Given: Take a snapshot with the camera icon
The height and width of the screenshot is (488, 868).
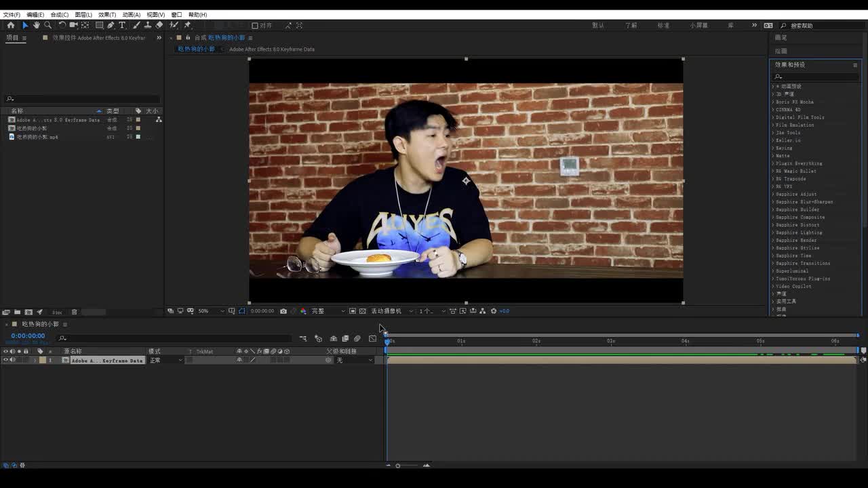Looking at the screenshot, I should 283,311.
